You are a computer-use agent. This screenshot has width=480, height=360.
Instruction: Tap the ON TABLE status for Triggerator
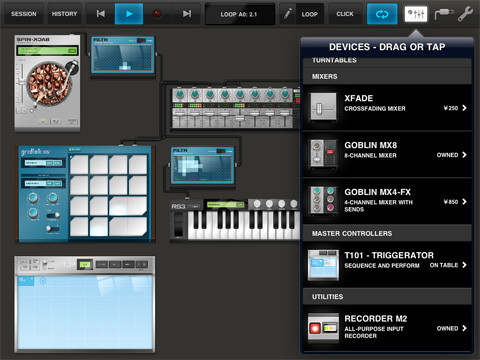444,265
